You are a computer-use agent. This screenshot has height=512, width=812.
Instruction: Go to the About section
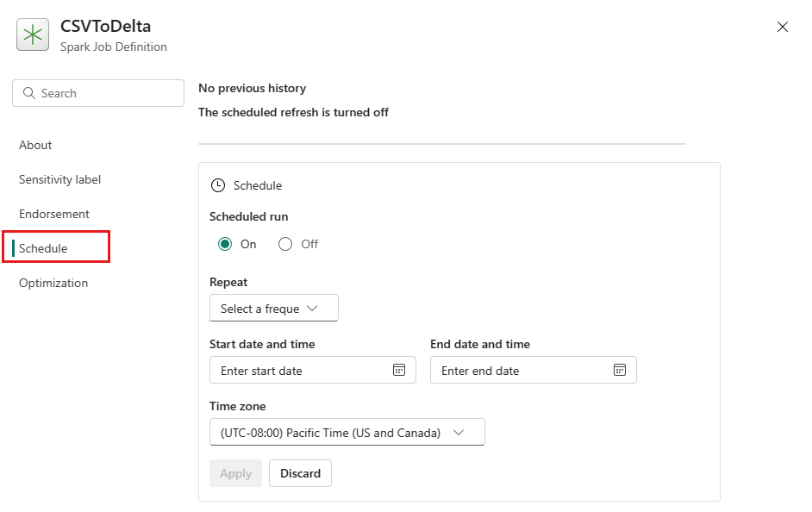(35, 145)
